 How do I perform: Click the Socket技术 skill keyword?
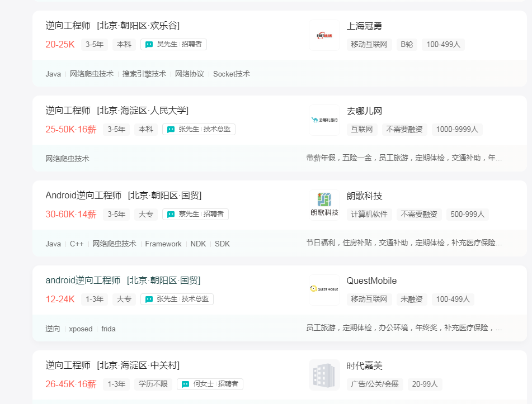pos(232,74)
